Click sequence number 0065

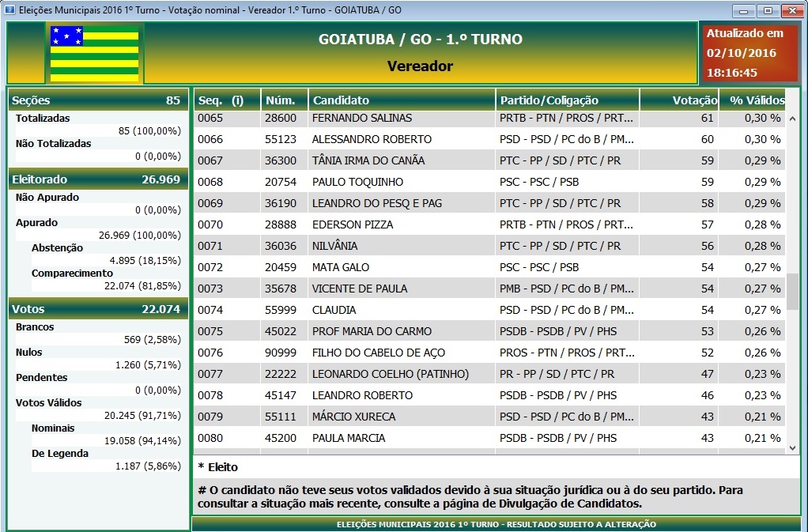coord(210,118)
